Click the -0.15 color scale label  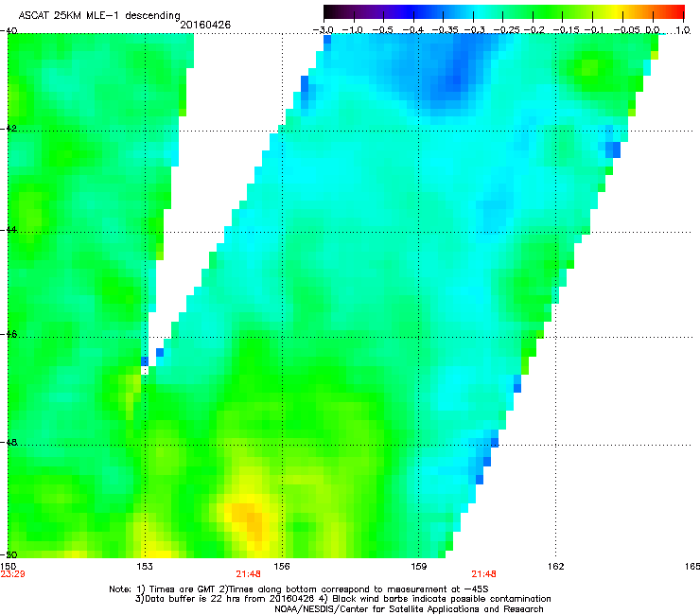tap(566, 30)
